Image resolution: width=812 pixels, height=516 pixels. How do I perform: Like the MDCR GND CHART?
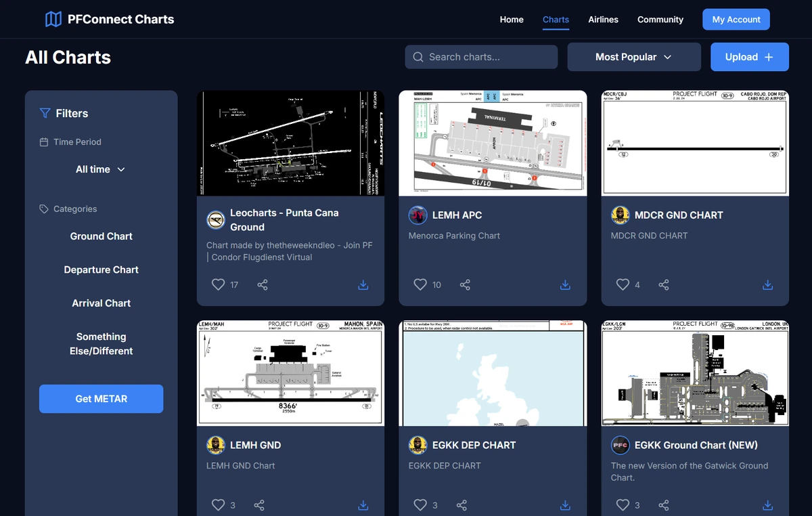(x=622, y=285)
